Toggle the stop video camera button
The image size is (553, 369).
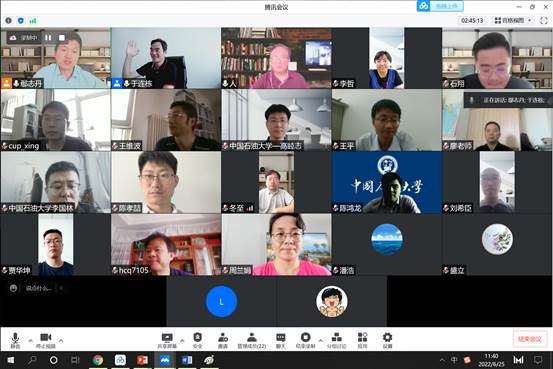point(46,340)
